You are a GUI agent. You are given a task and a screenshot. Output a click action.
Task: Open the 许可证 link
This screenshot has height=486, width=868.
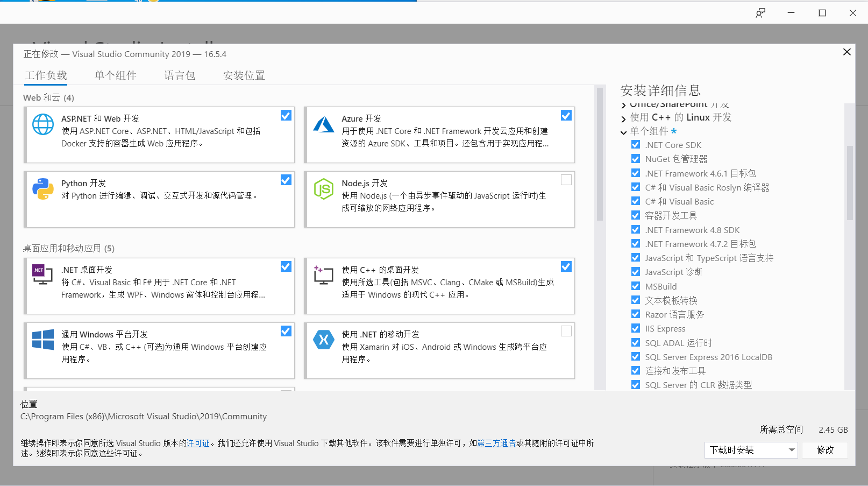click(198, 443)
